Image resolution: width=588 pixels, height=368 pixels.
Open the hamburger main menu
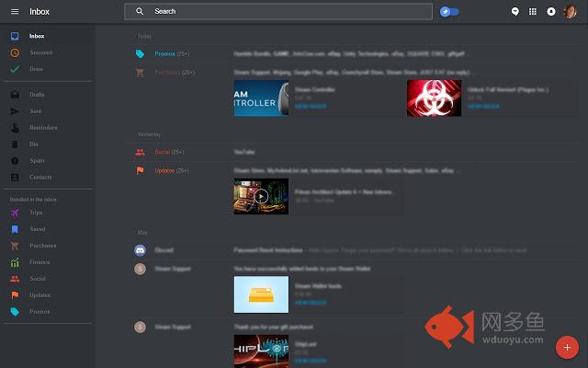pos(15,12)
